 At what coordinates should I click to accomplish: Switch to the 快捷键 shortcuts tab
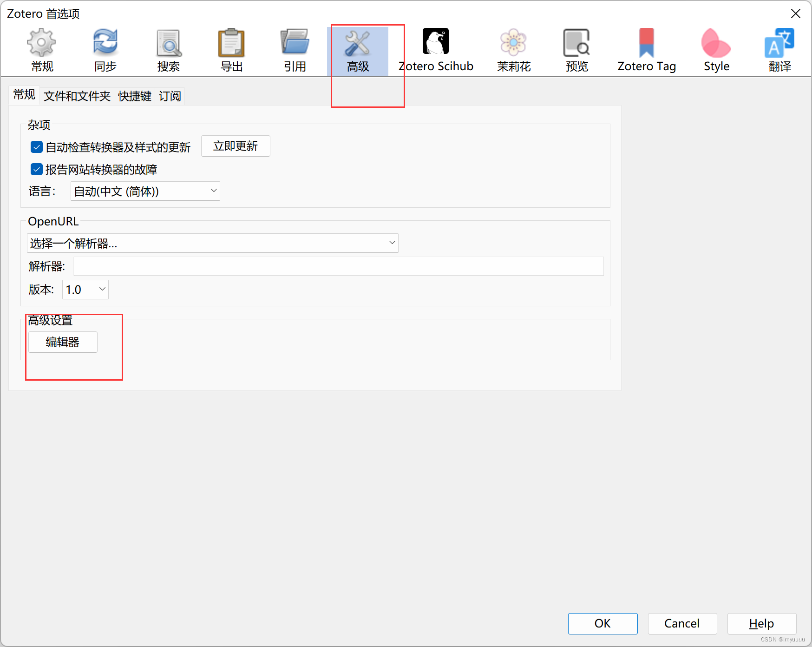[135, 96]
